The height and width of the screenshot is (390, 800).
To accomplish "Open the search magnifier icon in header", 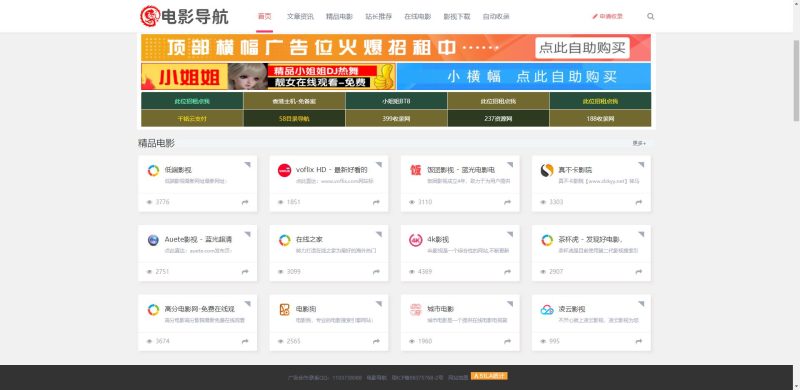I will coord(651,16).
